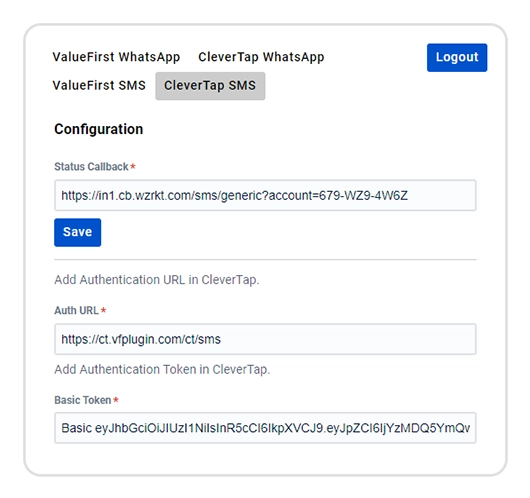This screenshot has height=498, width=530.
Task: Click the red asterisk beside Basic Token
Action: click(x=116, y=400)
